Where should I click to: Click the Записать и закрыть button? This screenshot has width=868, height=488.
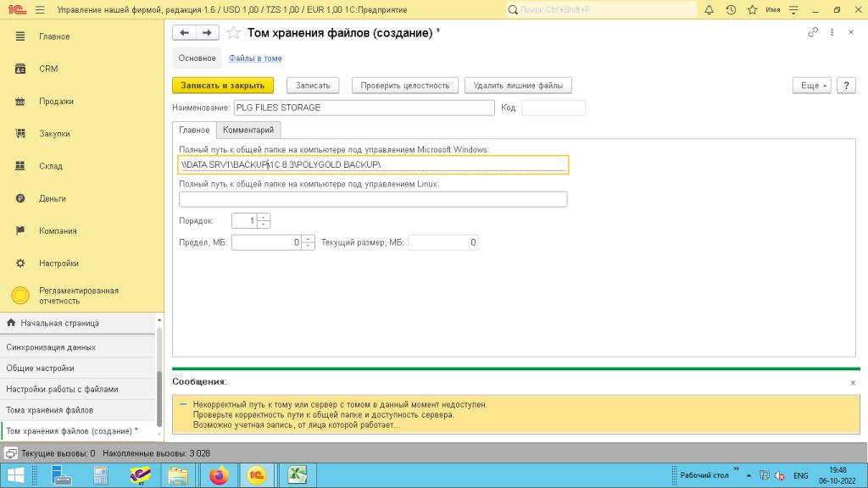(223, 86)
